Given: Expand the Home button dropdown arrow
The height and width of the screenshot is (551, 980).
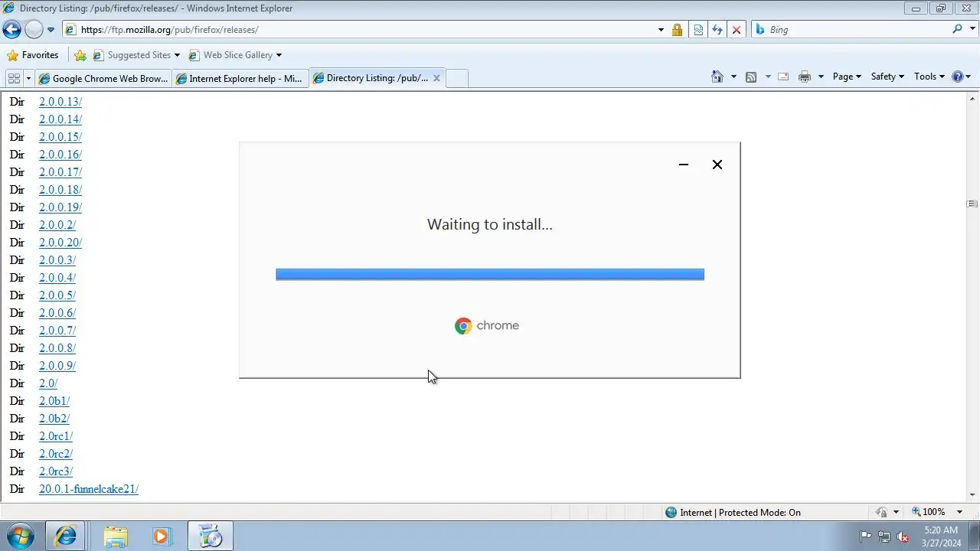Looking at the screenshot, I should (733, 77).
